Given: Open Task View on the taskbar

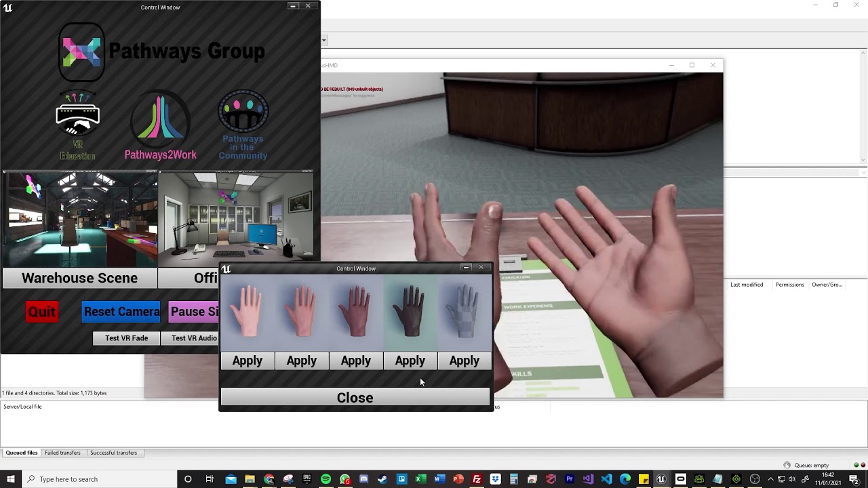Looking at the screenshot, I should [210, 479].
